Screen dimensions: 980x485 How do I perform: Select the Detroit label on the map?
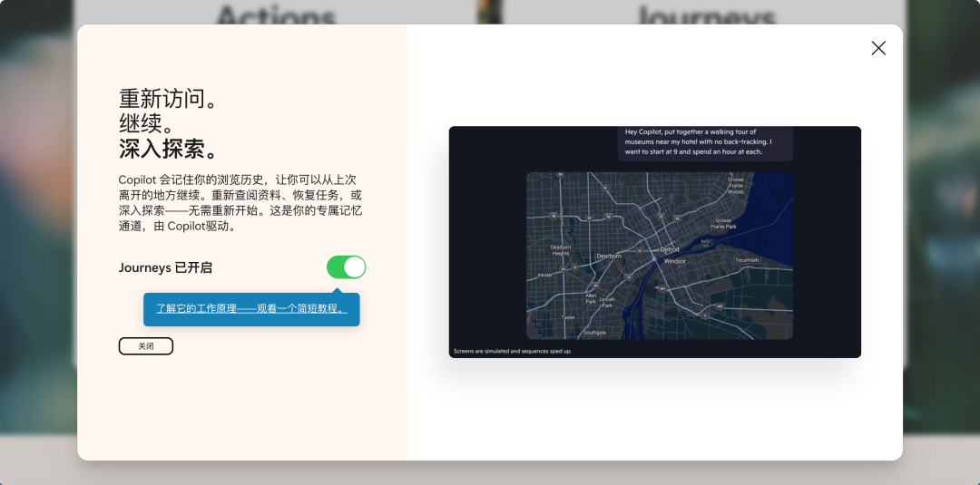tap(670, 249)
